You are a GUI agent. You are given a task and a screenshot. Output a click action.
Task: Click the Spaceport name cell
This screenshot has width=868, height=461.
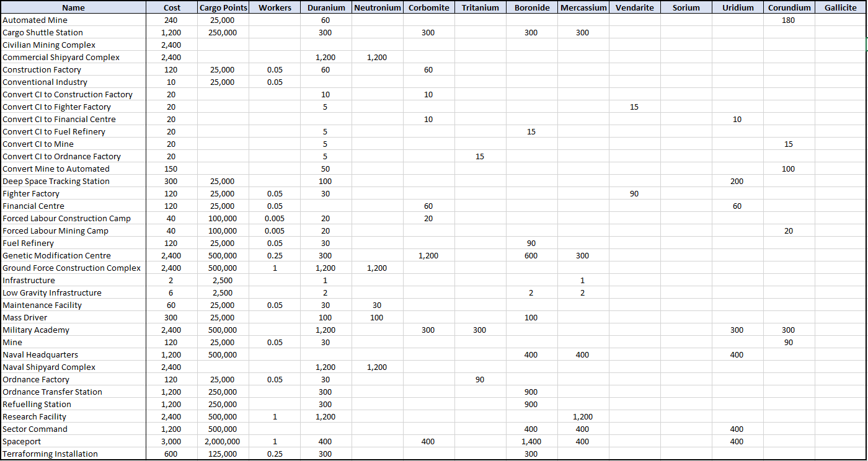74,441
